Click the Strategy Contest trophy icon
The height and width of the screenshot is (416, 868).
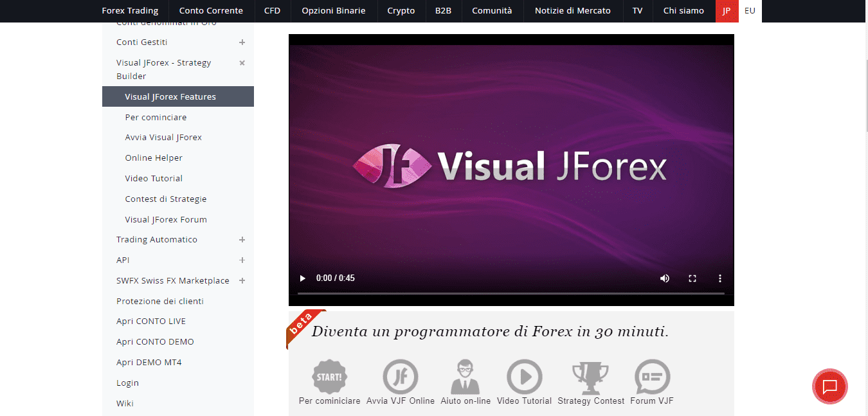(x=590, y=377)
